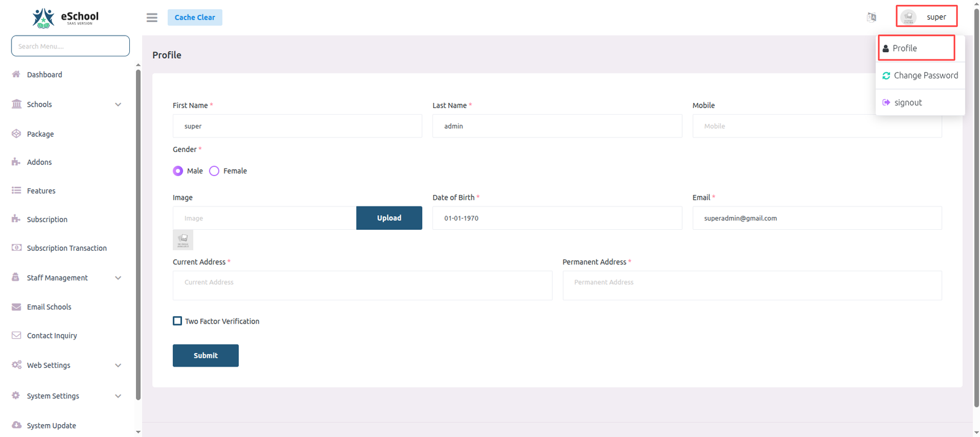Select the Male gender radio button
This screenshot has width=980, height=437.
pyautogui.click(x=178, y=171)
